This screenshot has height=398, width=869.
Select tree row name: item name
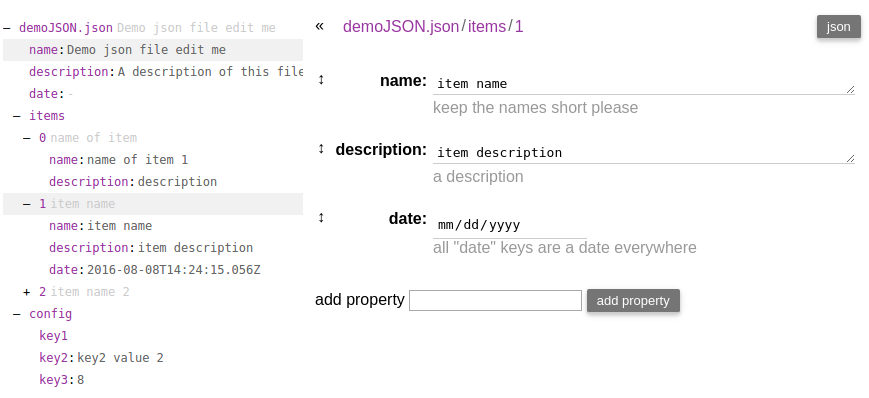(x=153, y=226)
